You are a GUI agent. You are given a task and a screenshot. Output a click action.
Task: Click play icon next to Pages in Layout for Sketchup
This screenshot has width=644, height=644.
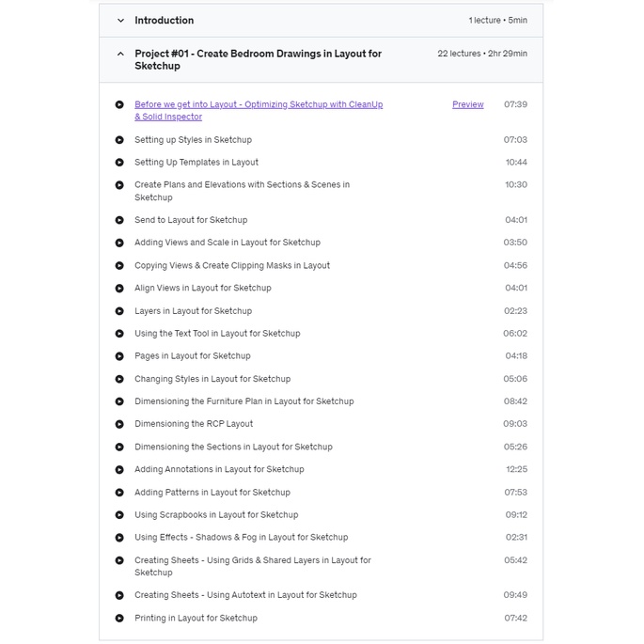(119, 356)
